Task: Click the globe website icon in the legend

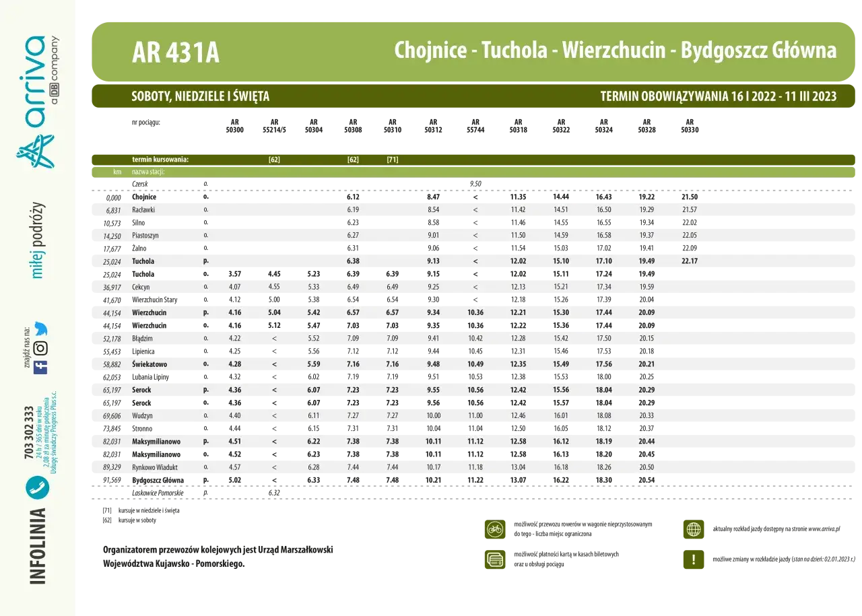Action: pyautogui.click(x=693, y=529)
